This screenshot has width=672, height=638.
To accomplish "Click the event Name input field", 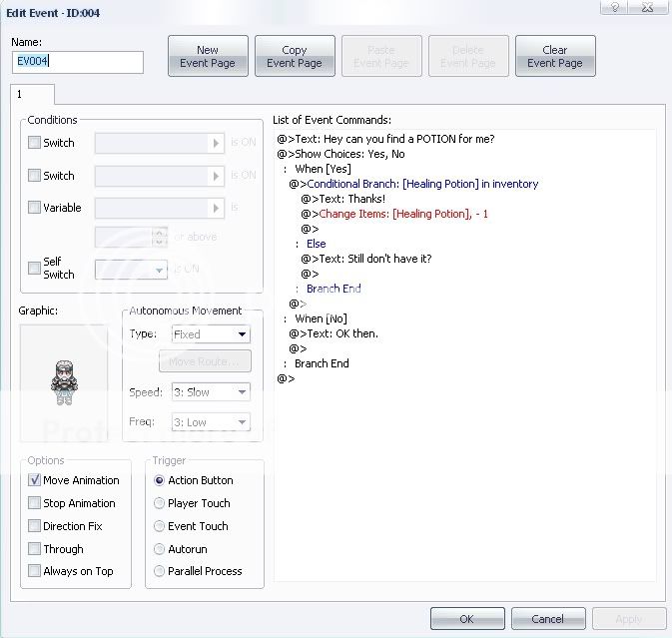I will click(77, 62).
